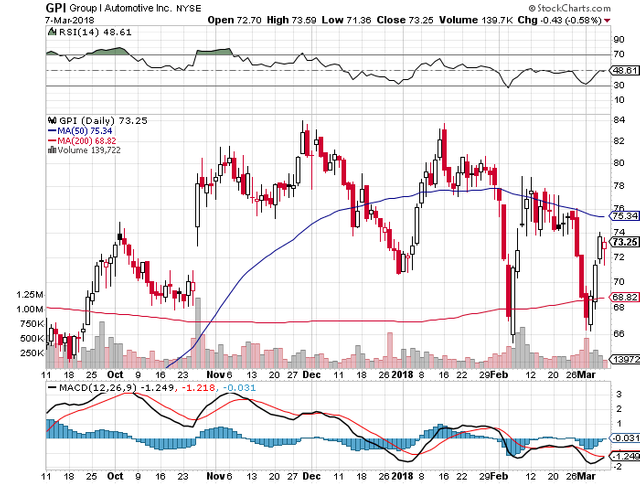The width and height of the screenshot is (640, 485).
Task: Click the black MACD legend line
Action: (52, 387)
